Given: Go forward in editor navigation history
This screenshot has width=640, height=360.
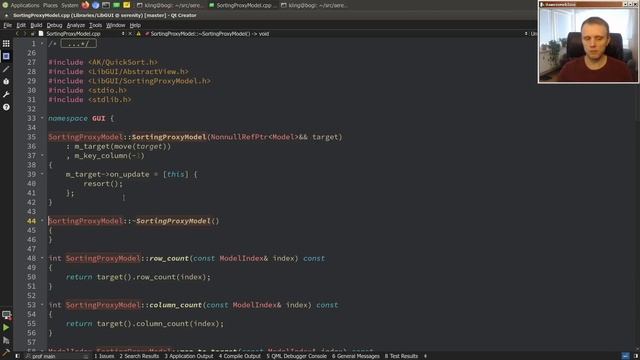Looking at the screenshot, I should click(x=24, y=34).
